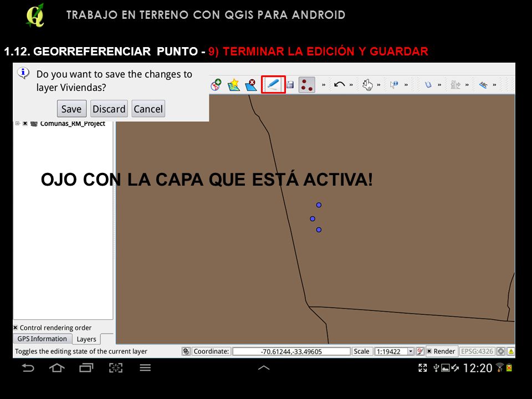
Task: Expand overflow chevron next to Undo
Action: (x=351, y=85)
